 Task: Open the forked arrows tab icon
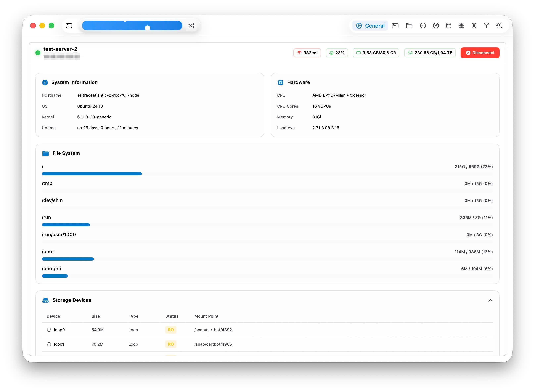tap(487, 26)
